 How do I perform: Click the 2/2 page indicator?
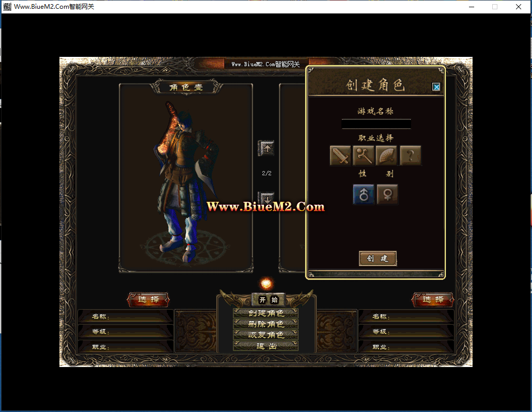267,173
